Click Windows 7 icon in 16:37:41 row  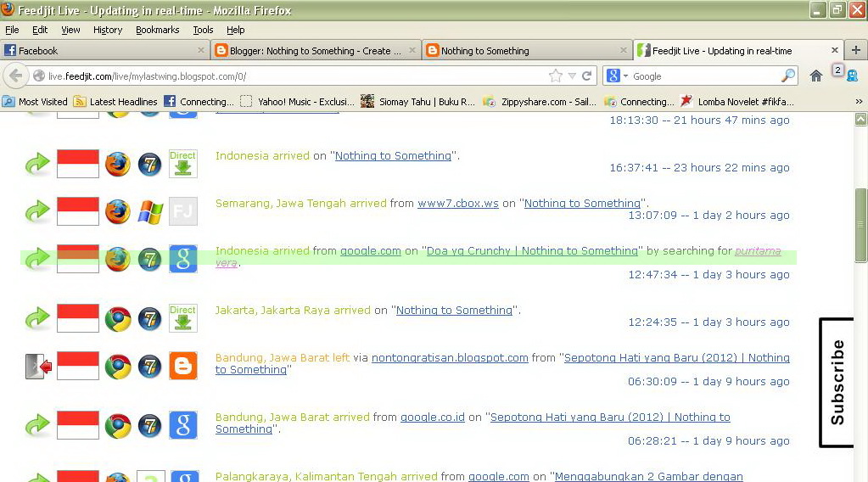[149, 165]
